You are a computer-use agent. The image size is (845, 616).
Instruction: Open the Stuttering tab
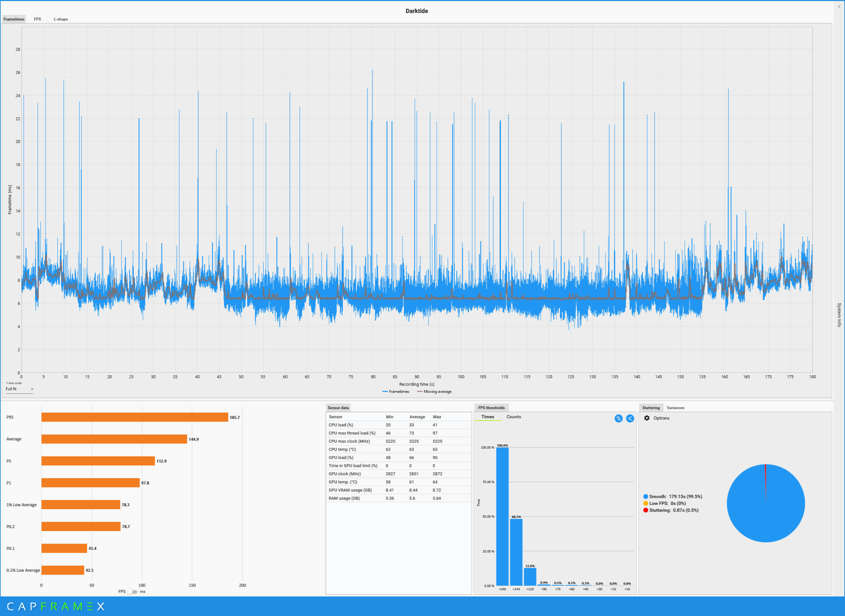click(651, 408)
